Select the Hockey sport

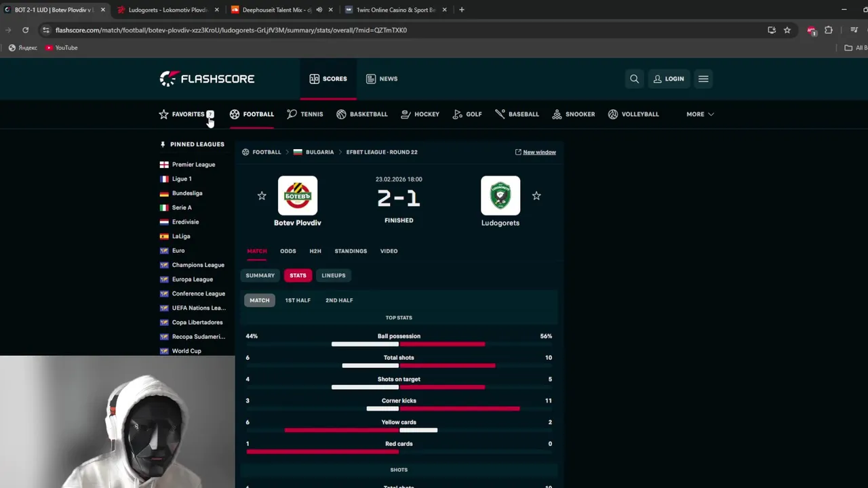click(x=420, y=114)
